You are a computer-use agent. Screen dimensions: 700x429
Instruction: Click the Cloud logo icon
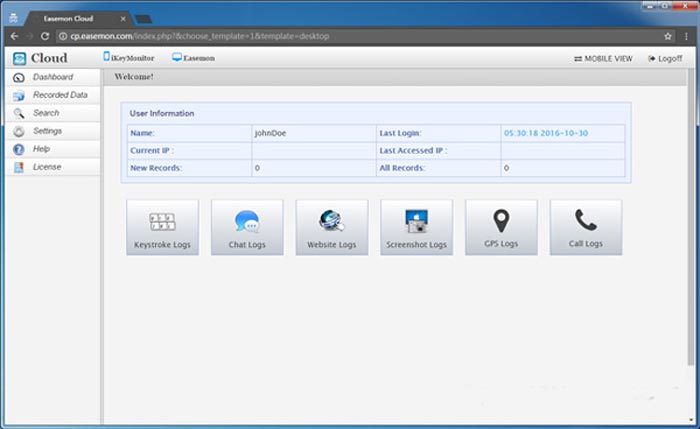click(19, 58)
